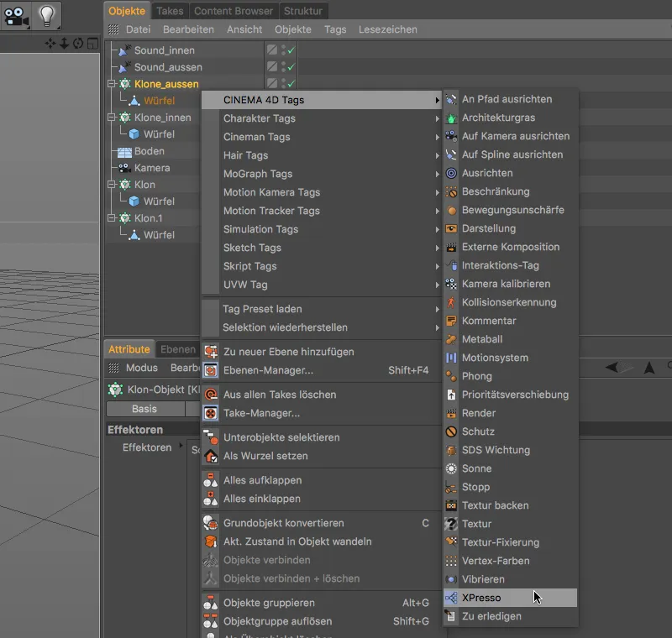Click the light bulb icon in toolbar
672x638 pixels.
[x=47, y=15]
